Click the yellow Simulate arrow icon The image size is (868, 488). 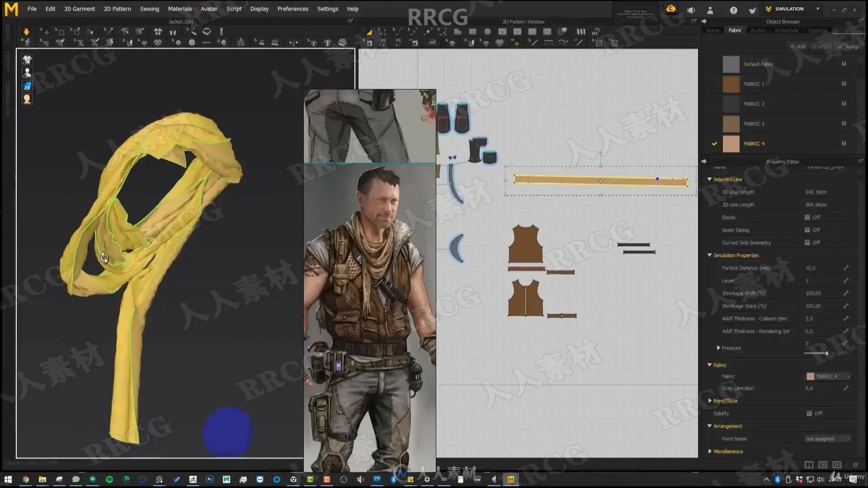[x=26, y=32]
